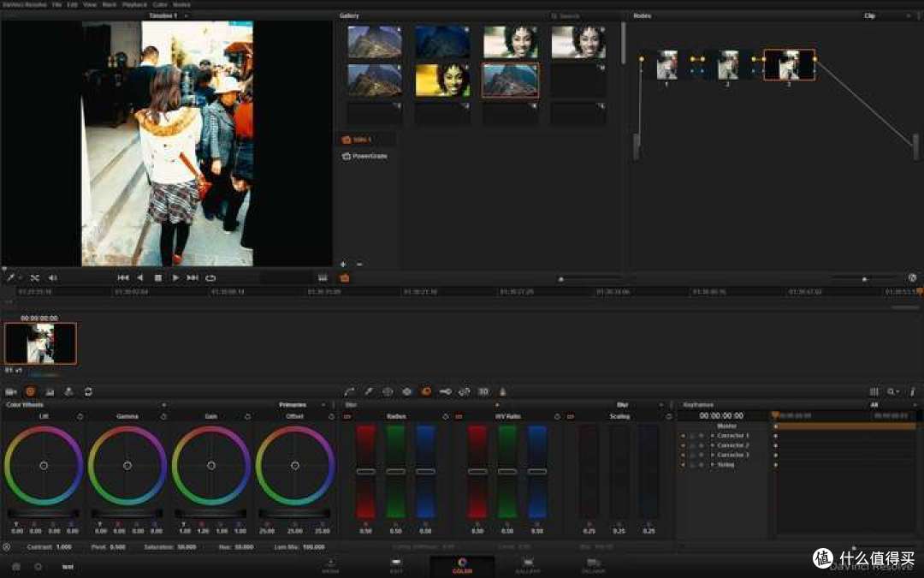Click the Stop button in transport controls

158,277
